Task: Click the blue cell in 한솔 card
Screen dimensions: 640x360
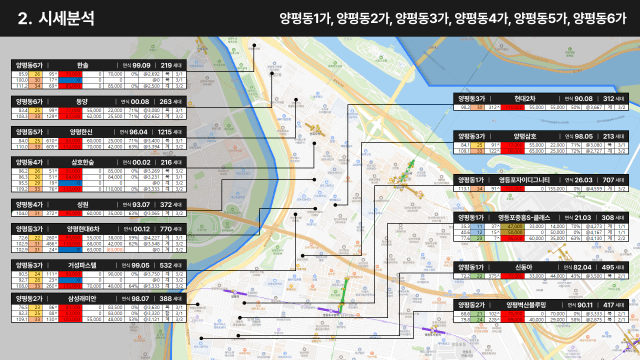Action: click(70, 80)
